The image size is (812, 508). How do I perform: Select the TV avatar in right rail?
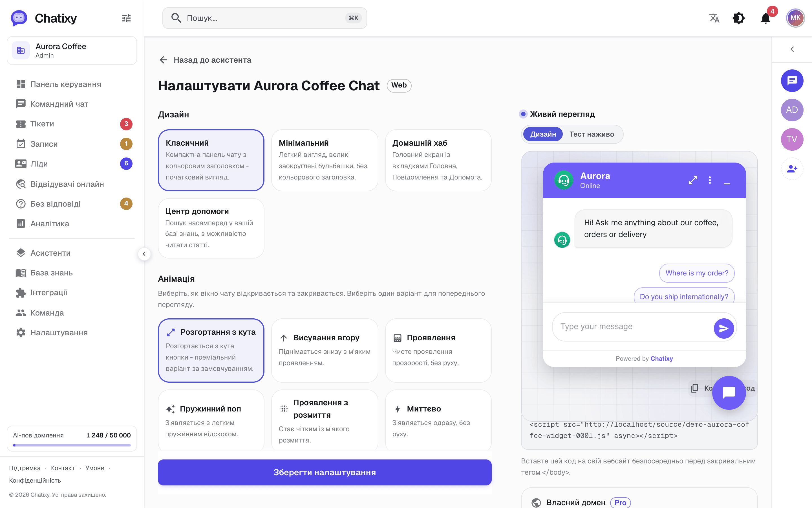point(792,139)
